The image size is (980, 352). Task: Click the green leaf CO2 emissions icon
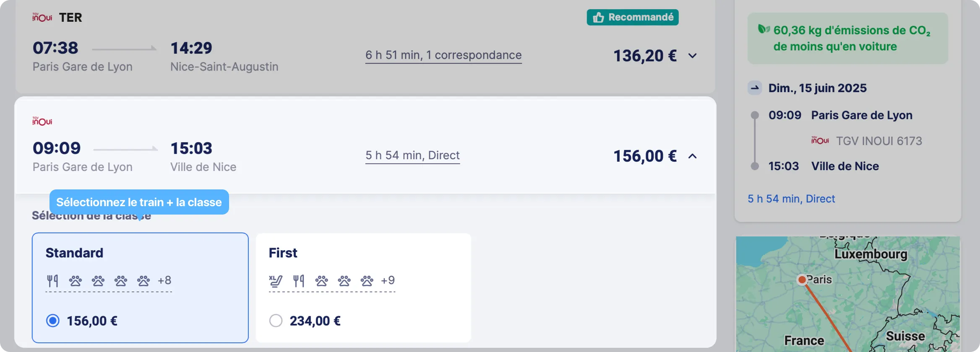[x=764, y=29]
